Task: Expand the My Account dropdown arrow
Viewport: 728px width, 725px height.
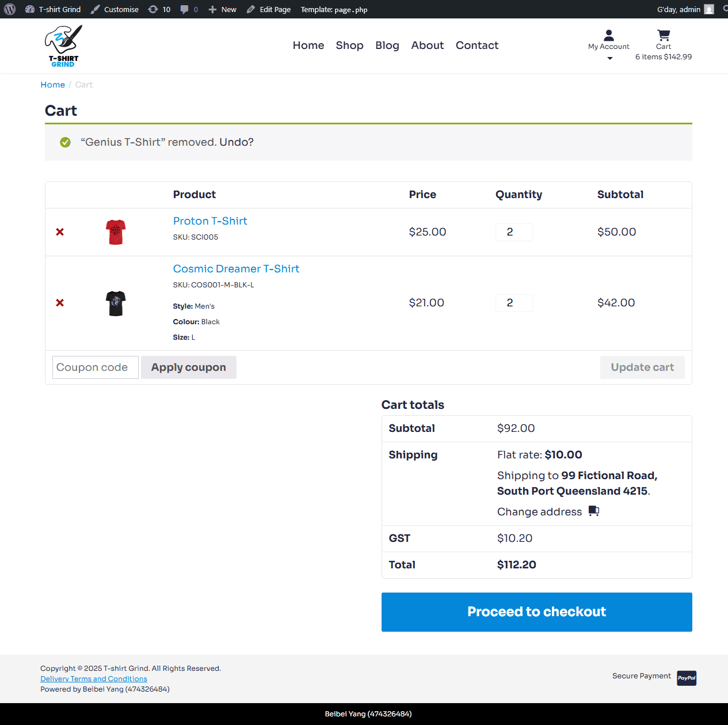Action: pyautogui.click(x=609, y=58)
